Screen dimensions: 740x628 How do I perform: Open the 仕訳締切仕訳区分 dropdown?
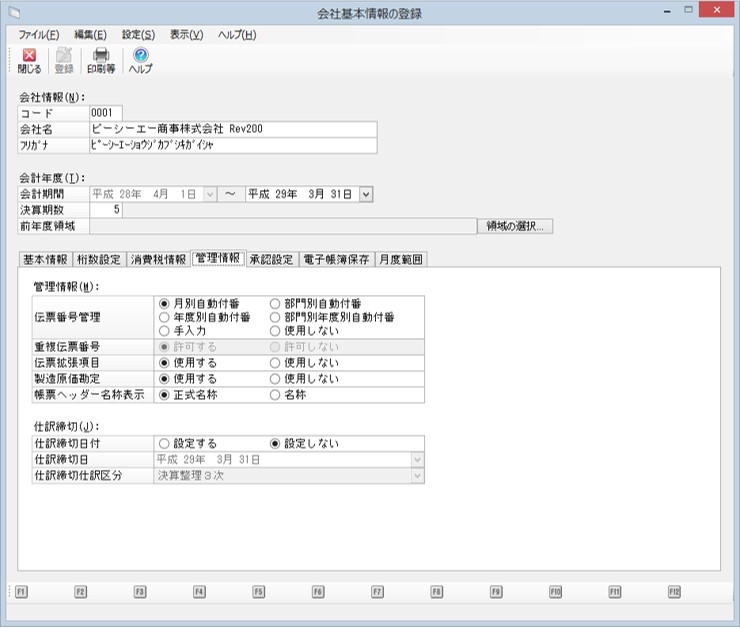coord(417,476)
